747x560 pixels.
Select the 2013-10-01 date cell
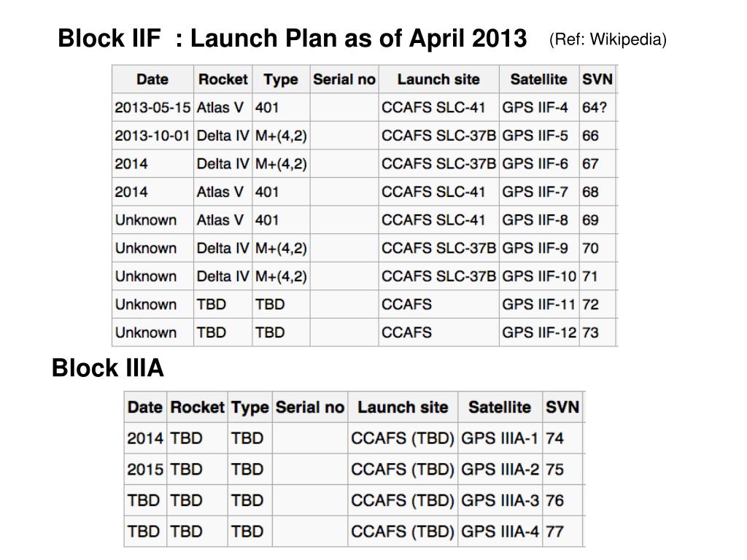[152, 135]
